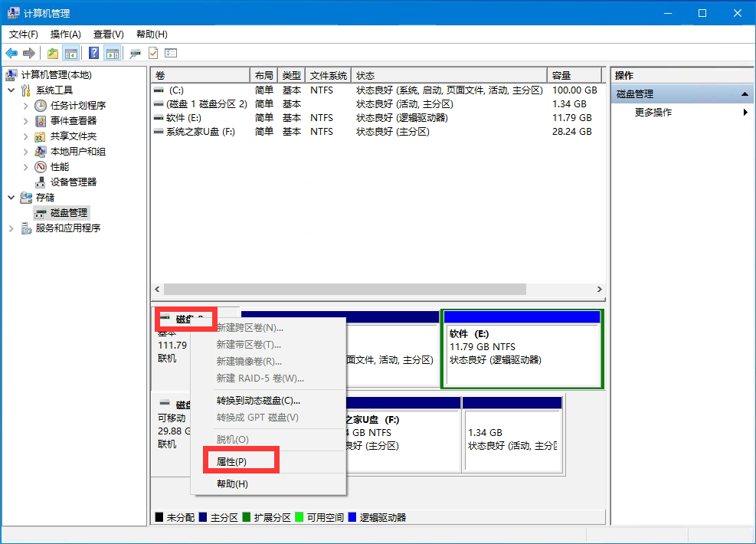The height and width of the screenshot is (544, 756).
Task: Click the red checkmark toolbar icon
Action: (x=152, y=52)
